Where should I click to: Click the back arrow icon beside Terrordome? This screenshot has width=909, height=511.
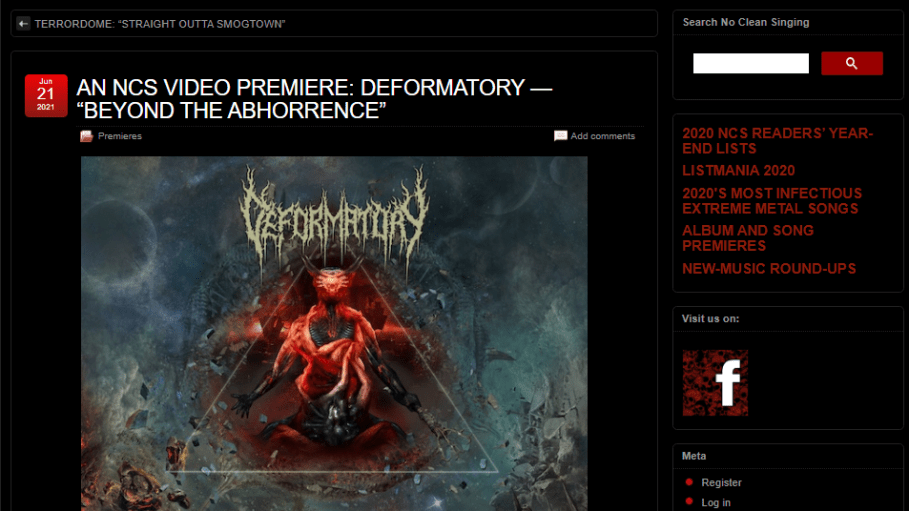click(x=23, y=24)
